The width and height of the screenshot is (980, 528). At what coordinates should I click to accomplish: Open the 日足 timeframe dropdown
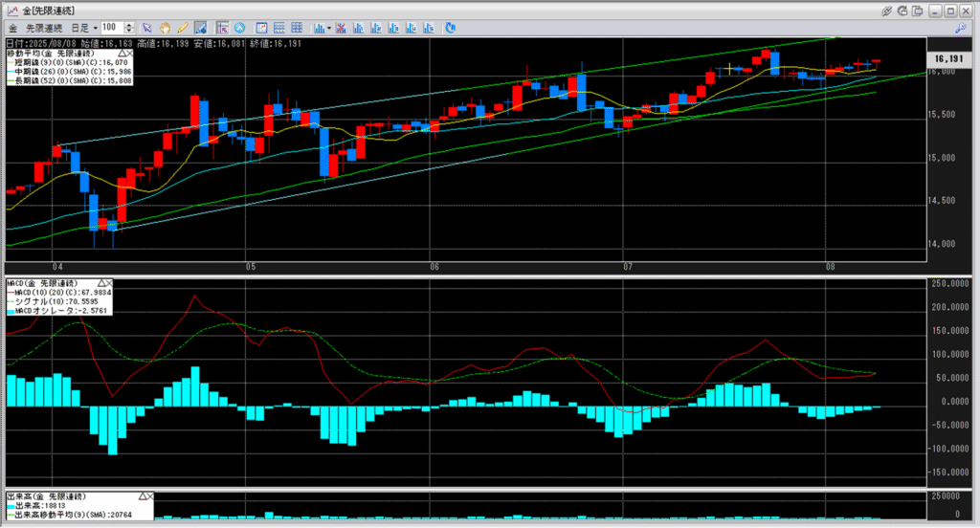coord(84,28)
